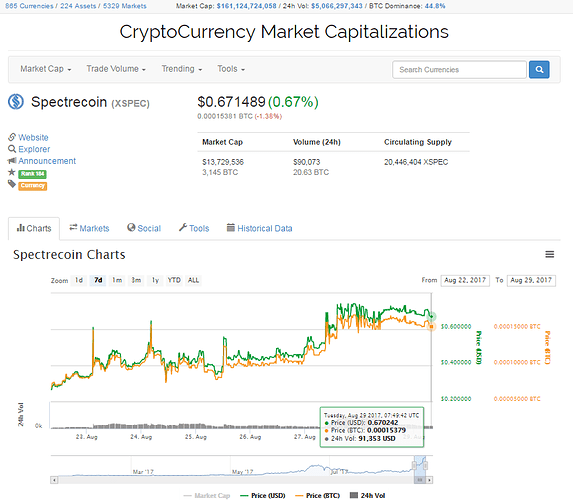Click the CryptoCurrency Market Capitalizations title
This screenshot has width=573, height=500.
[284, 32]
